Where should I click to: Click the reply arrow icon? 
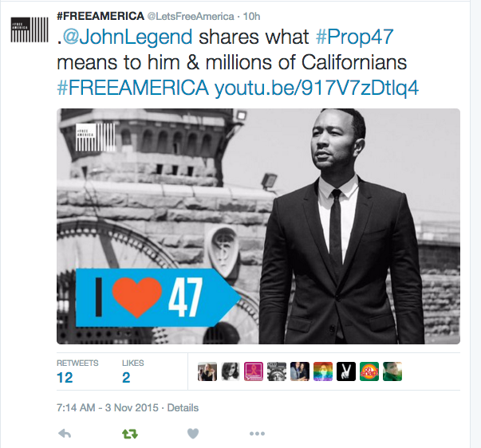(x=65, y=434)
